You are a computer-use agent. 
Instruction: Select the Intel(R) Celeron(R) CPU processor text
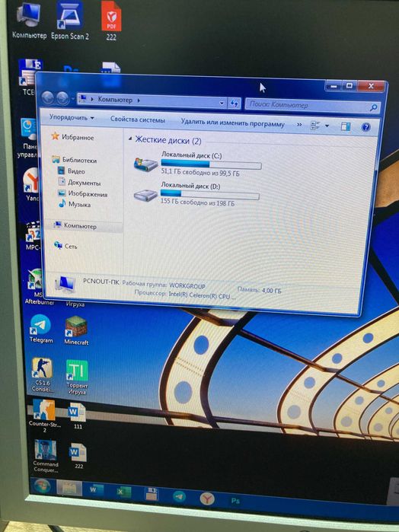[202, 296]
